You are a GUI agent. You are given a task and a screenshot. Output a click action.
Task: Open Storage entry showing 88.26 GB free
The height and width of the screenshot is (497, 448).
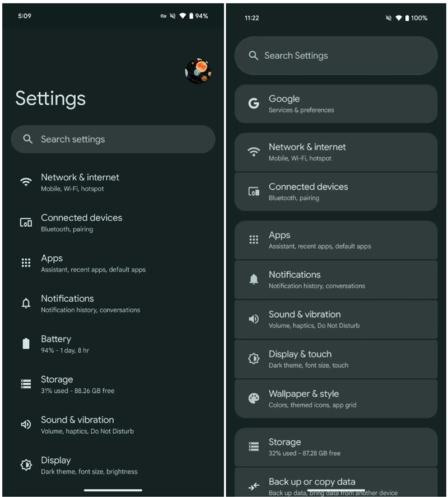click(113, 384)
